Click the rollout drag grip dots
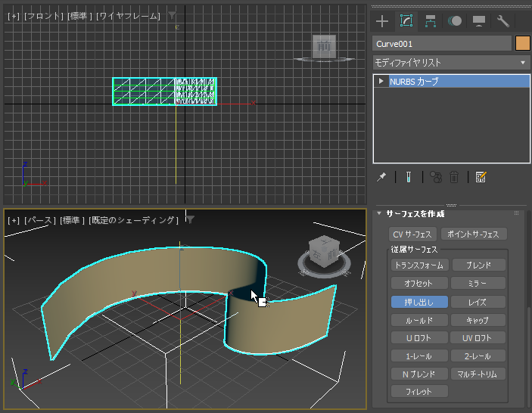The height and width of the screenshot is (413, 532). click(x=516, y=213)
